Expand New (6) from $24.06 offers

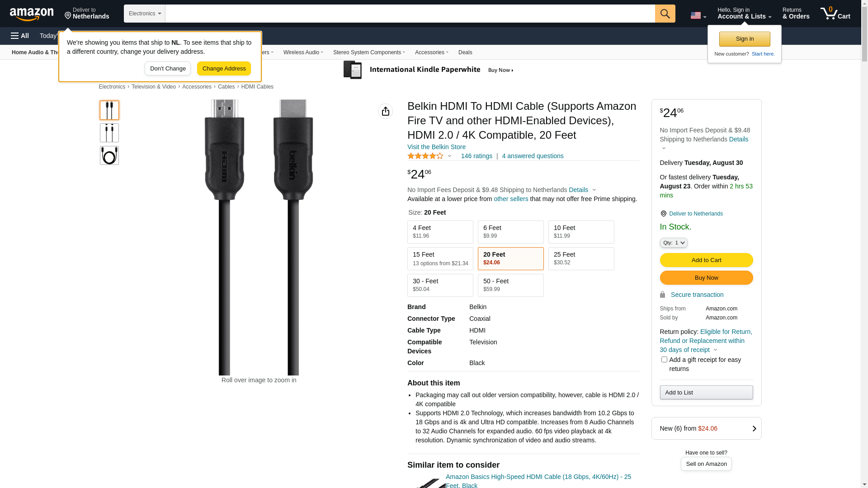pyautogui.click(x=706, y=428)
